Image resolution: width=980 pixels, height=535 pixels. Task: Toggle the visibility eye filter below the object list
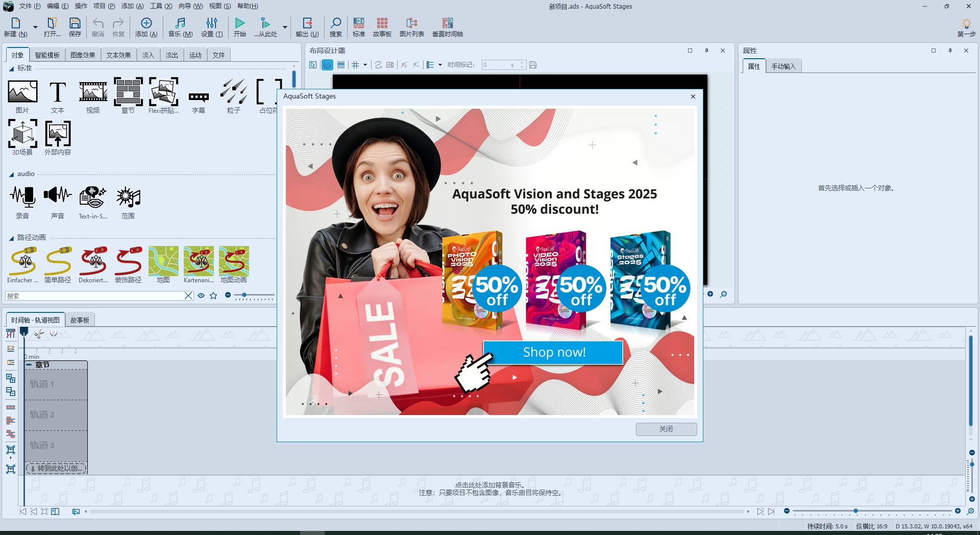pos(201,295)
